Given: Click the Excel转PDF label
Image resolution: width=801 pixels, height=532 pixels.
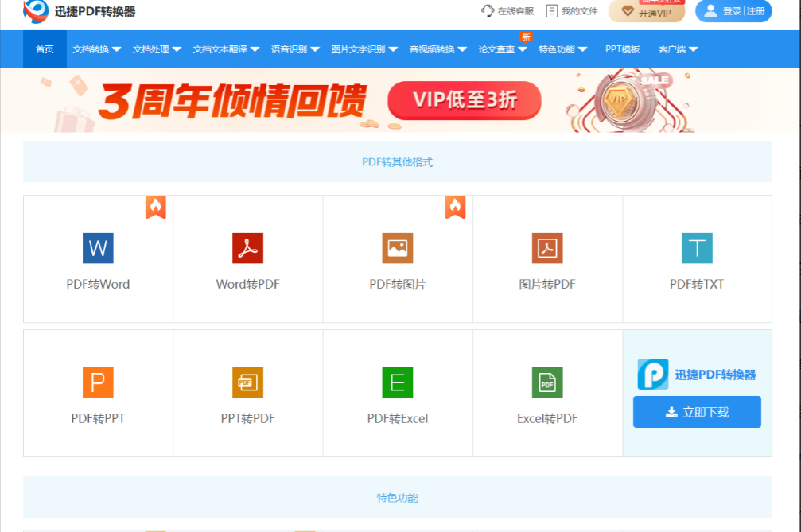Looking at the screenshot, I should [x=547, y=418].
